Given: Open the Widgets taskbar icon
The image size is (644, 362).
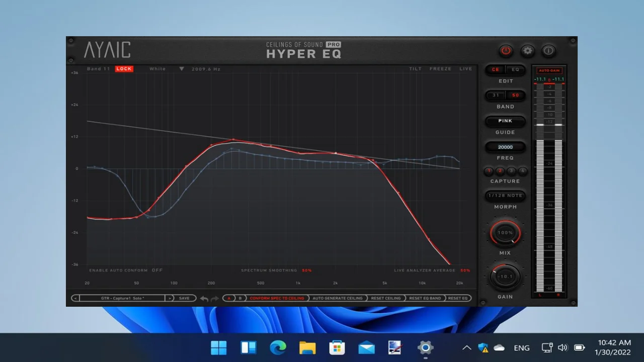Looking at the screenshot, I should click(248, 347).
